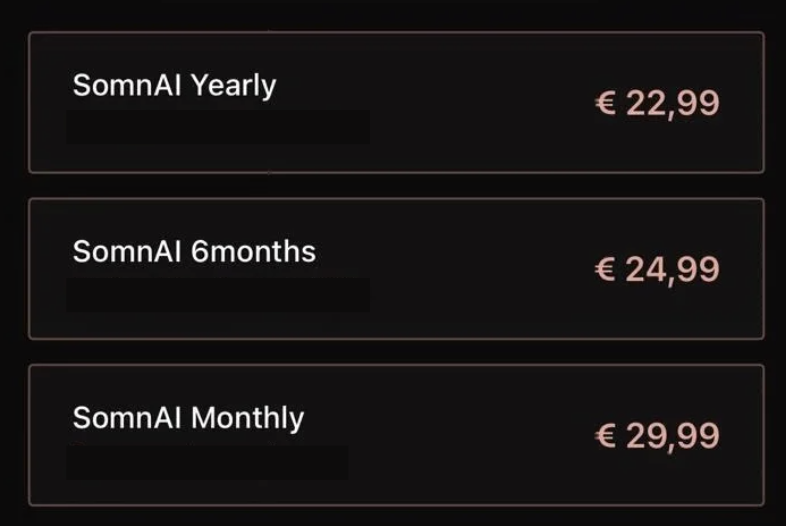The image size is (786, 526).
Task: Click the euro symbol beside 29,99
Action: click(605, 436)
